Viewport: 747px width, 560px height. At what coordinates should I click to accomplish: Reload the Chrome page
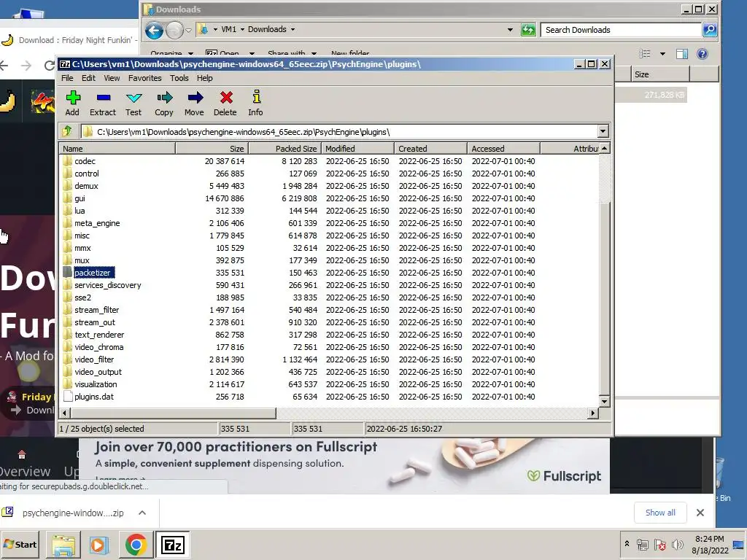coord(50,66)
